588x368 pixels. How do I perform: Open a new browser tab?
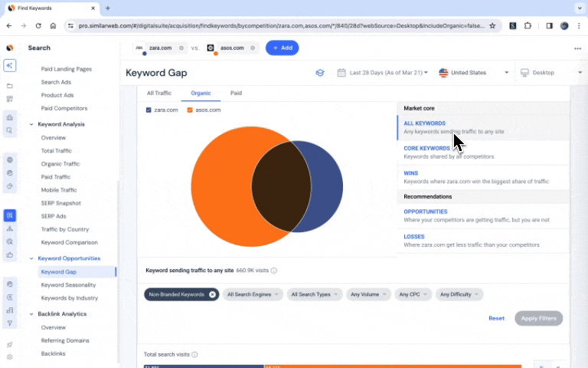click(108, 8)
